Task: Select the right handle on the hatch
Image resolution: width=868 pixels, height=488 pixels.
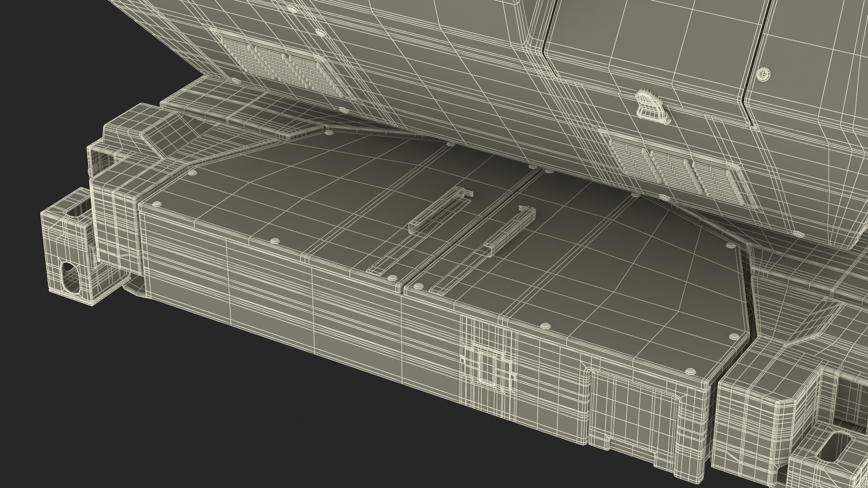Action: [x=510, y=231]
